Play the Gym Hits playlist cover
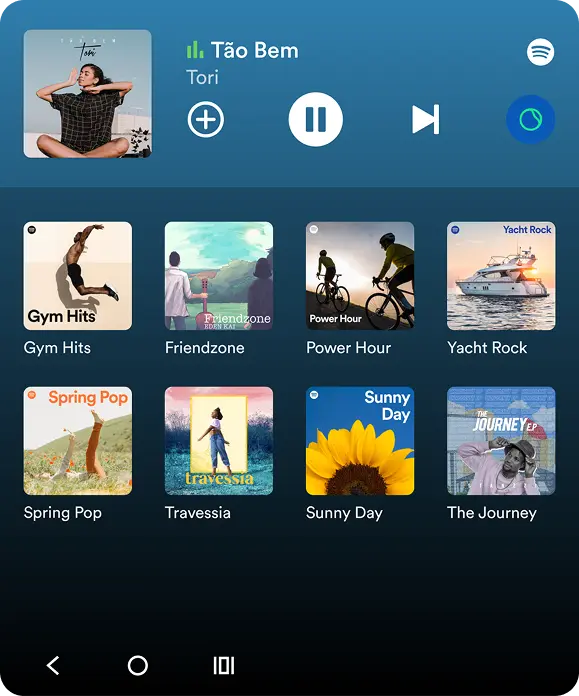 pyautogui.click(x=78, y=276)
